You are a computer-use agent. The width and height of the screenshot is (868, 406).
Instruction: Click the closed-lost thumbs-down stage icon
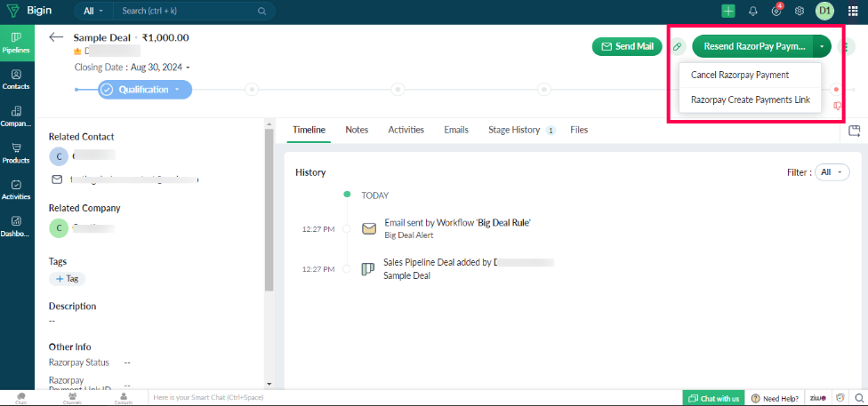[x=837, y=105]
